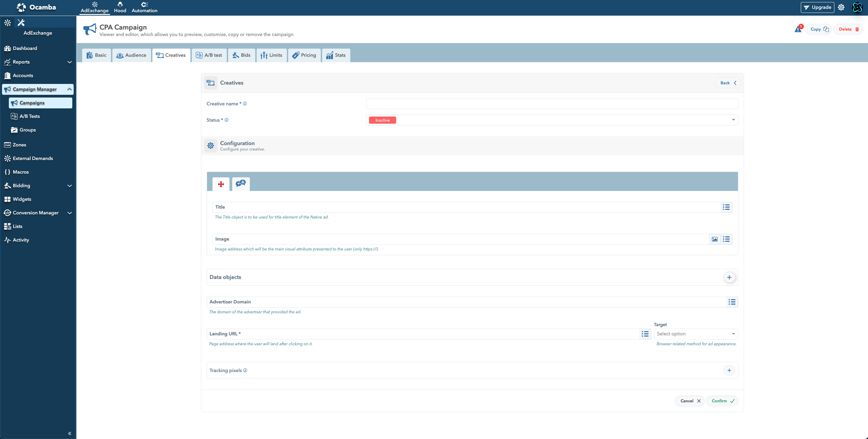
Task: Open the Pricing tab
Action: coord(304,55)
